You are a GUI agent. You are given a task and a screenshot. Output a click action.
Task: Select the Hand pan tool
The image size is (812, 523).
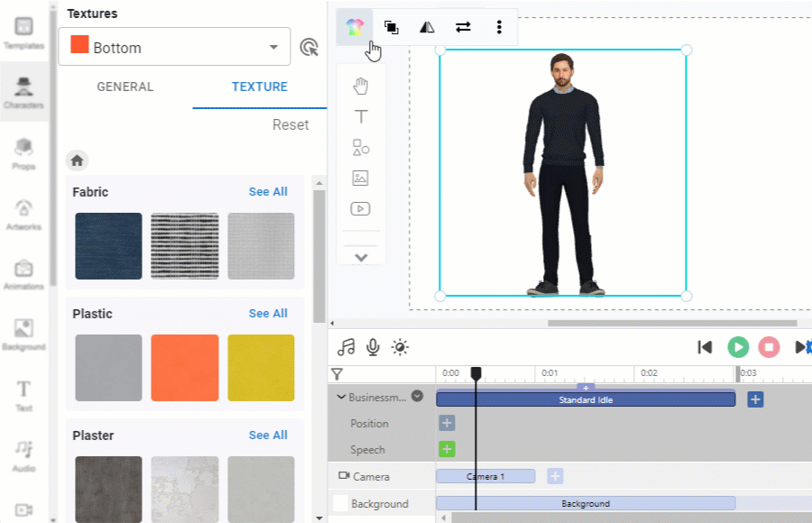click(x=361, y=86)
